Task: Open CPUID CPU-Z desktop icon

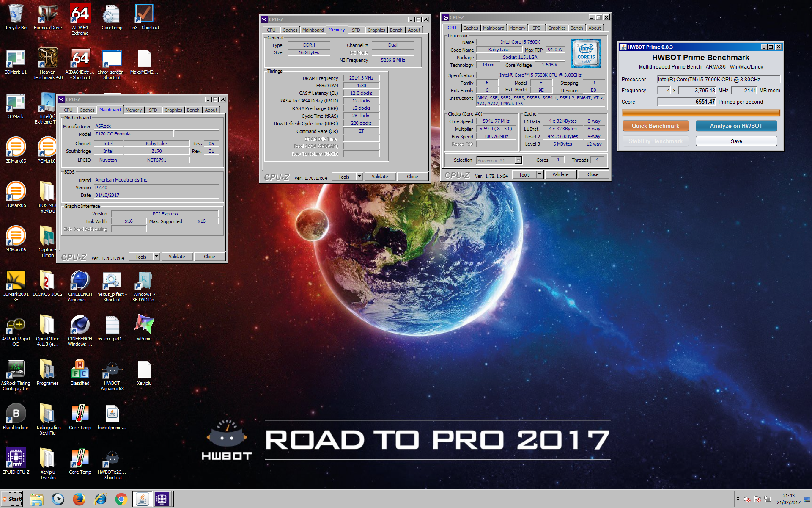Action: click(16, 461)
